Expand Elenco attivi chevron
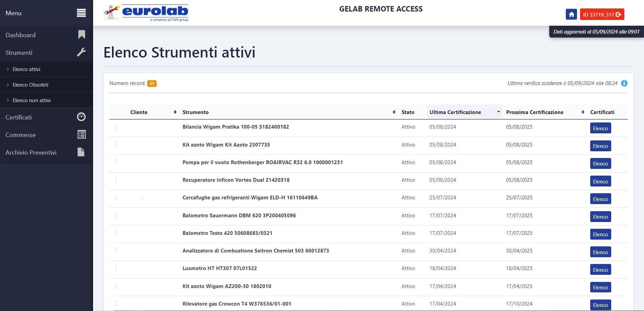Screen dimensions: 644x311 click(x=8, y=69)
